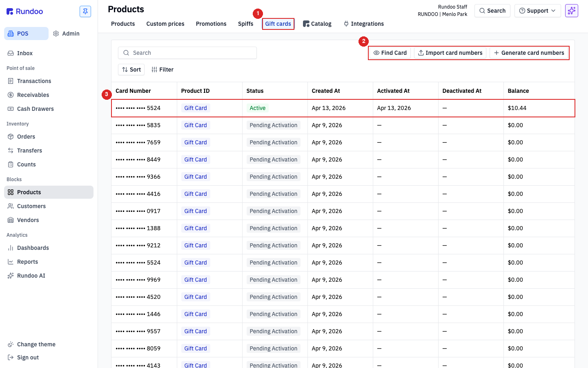Viewport: 588px width, 368px height.
Task: Click Pending Activation for card 5835
Action: point(274,125)
